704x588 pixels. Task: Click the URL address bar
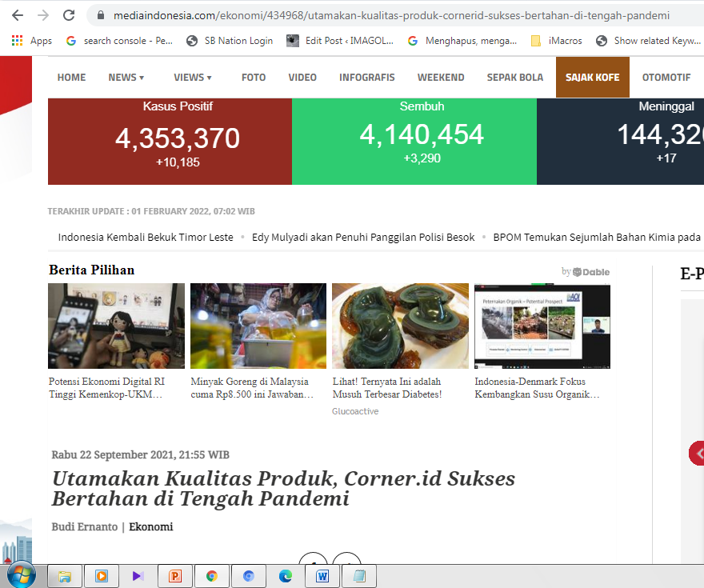(384, 15)
